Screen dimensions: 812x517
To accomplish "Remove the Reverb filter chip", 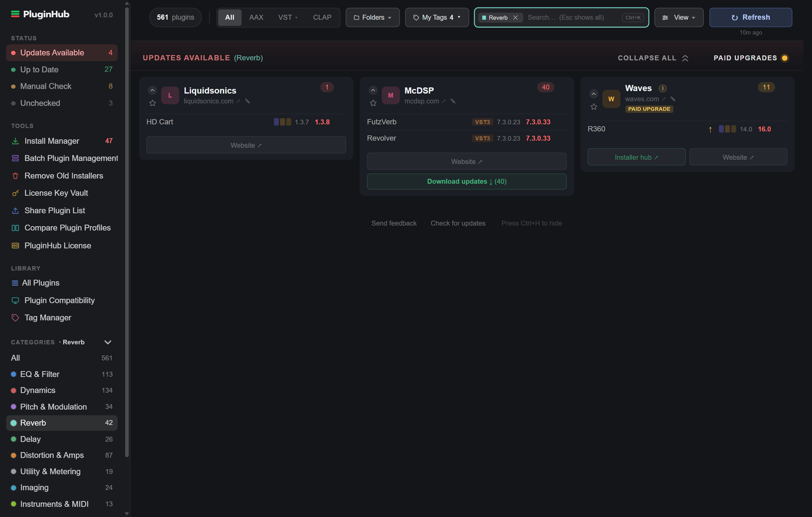I will pos(515,18).
